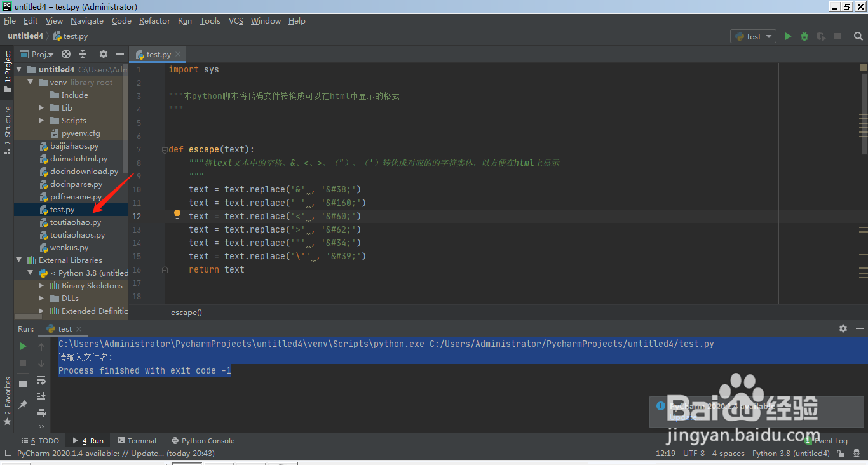The width and height of the screenshot is (868, 465).
Task: Click the locate/scroll-from-source target icon
Action: click(x=66, y=55)
